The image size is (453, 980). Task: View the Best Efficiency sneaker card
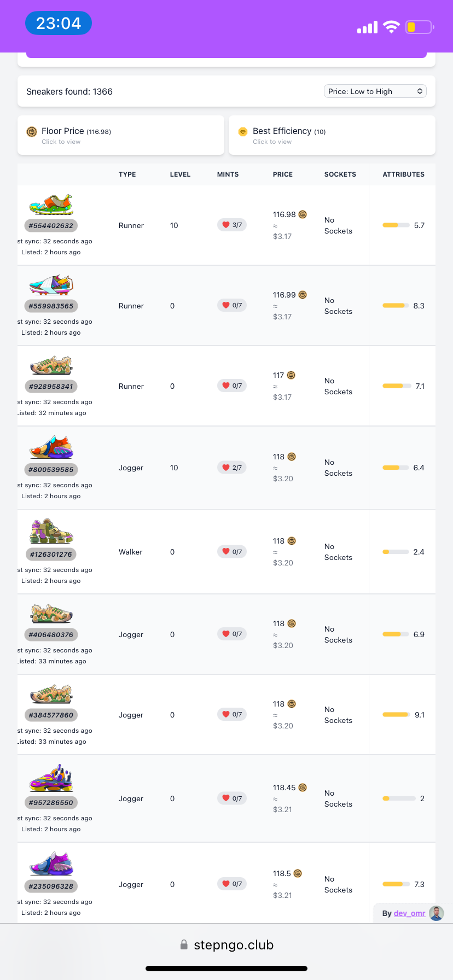(332, 135)
